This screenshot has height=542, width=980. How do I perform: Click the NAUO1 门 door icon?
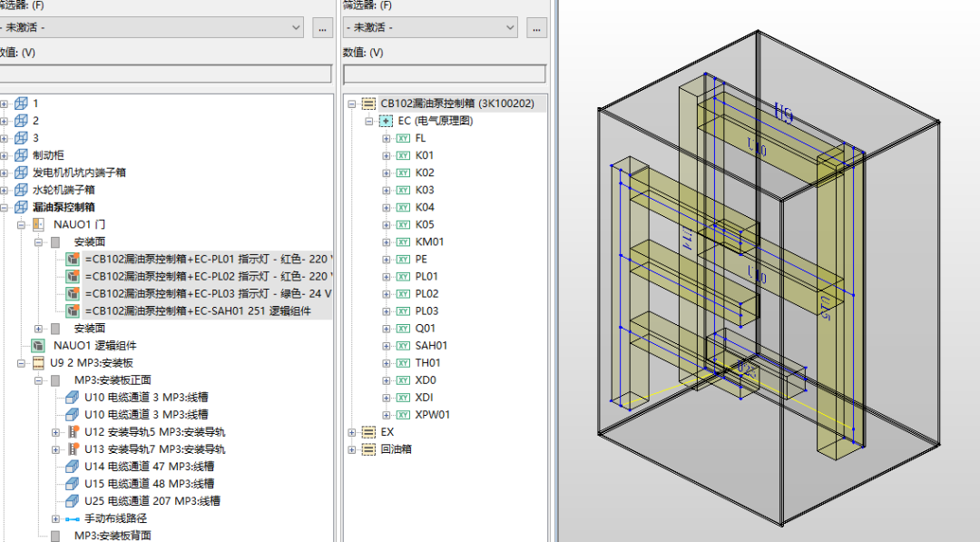click(38, 224)
